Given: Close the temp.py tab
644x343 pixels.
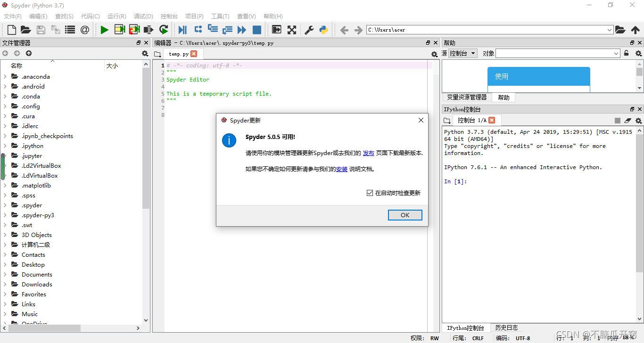Looking at the screenshot, I should coord(194,54).
